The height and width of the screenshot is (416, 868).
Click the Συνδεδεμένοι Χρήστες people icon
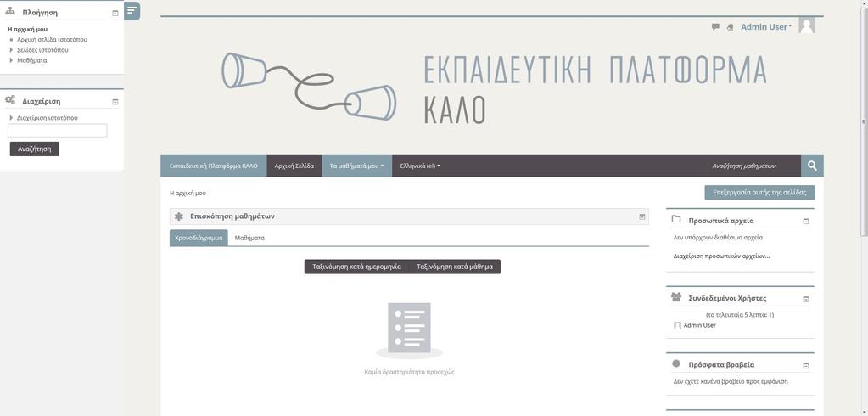[x=676, y=297]
